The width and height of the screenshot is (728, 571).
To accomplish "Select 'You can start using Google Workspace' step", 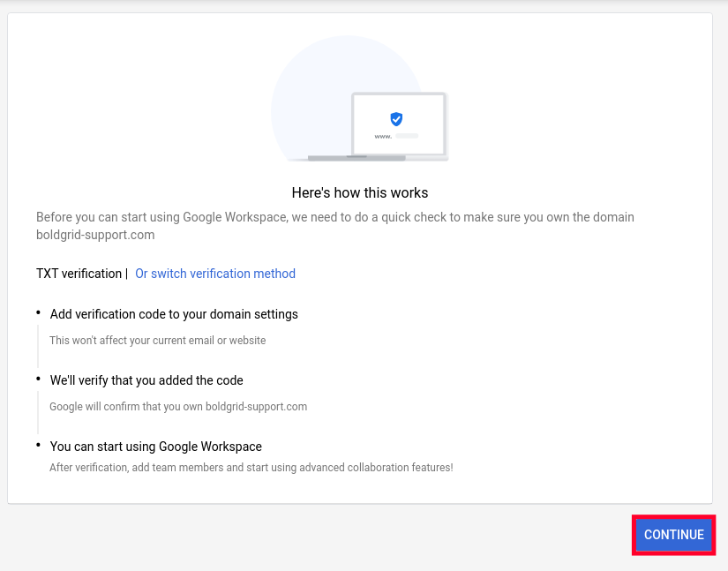I will click(x=156, y=447).
